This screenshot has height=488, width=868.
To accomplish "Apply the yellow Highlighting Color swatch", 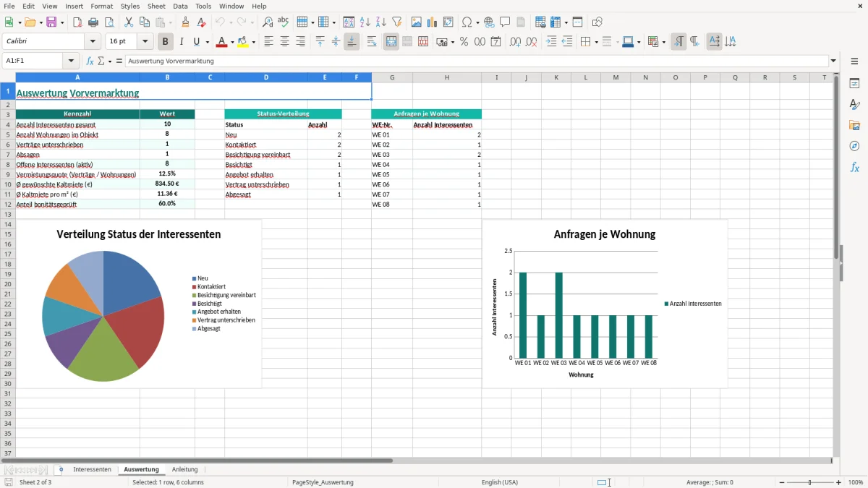I will (242, 42).
